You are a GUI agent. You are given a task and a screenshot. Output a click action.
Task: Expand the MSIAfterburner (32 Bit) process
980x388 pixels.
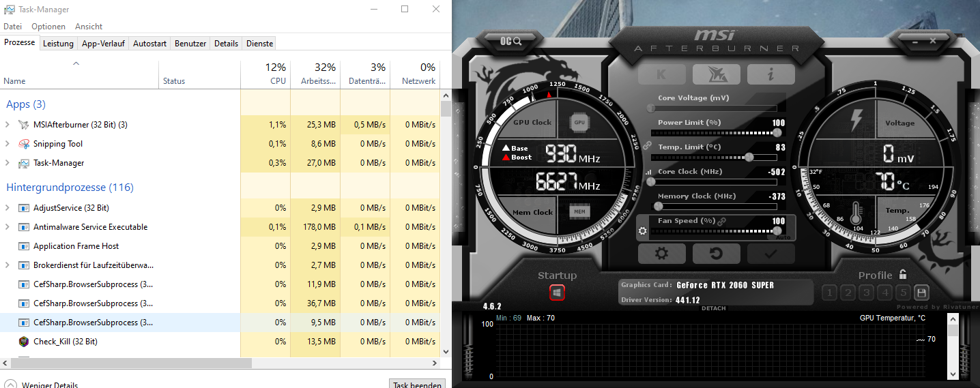pyautogui.click(x=8, y=125)
